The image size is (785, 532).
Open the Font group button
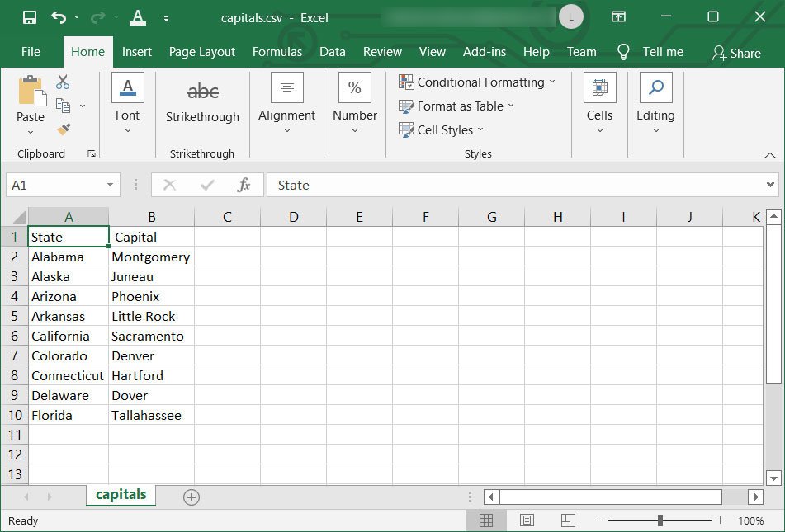click(128, 104)
